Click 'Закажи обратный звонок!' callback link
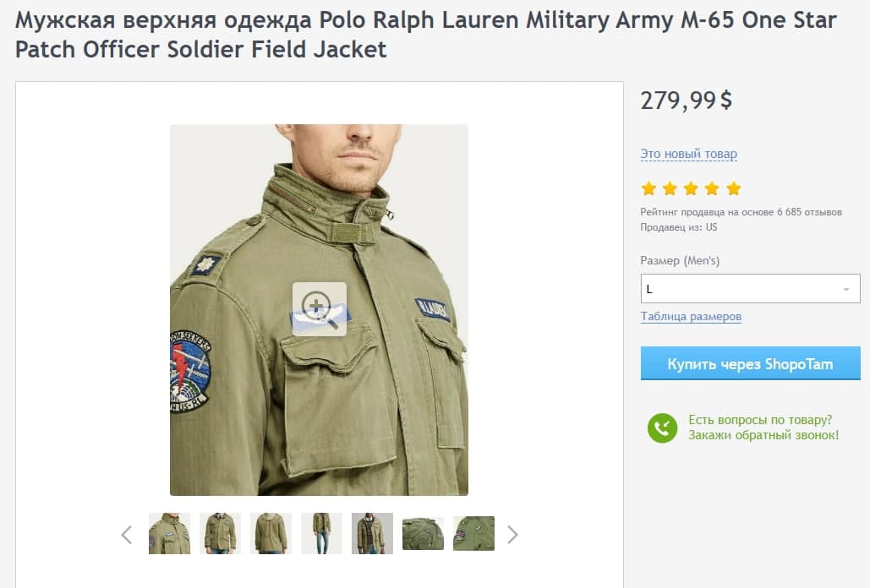Screen dimensions: 870x588 [x=763, y=435]
